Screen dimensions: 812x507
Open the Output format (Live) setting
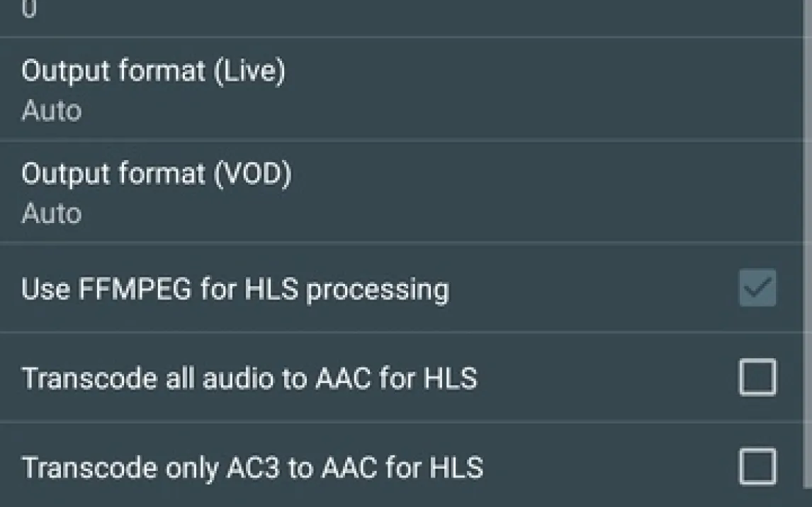[x=153, y=72]
